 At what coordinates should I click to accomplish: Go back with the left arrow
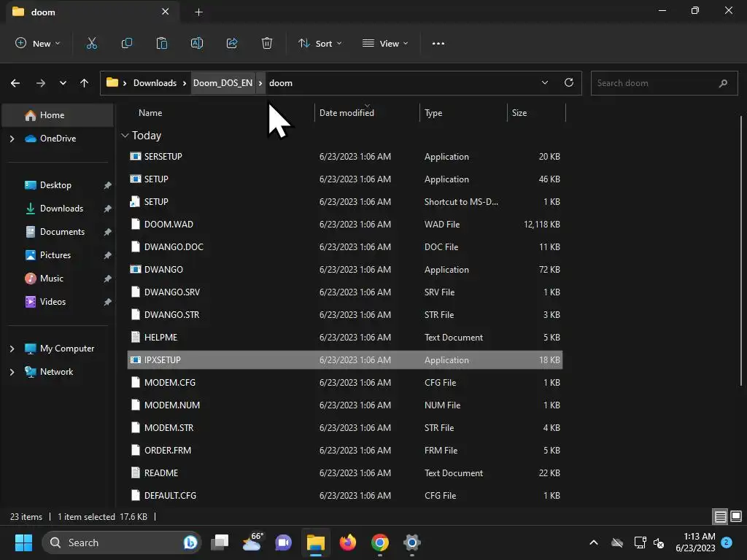click(15, 83)
